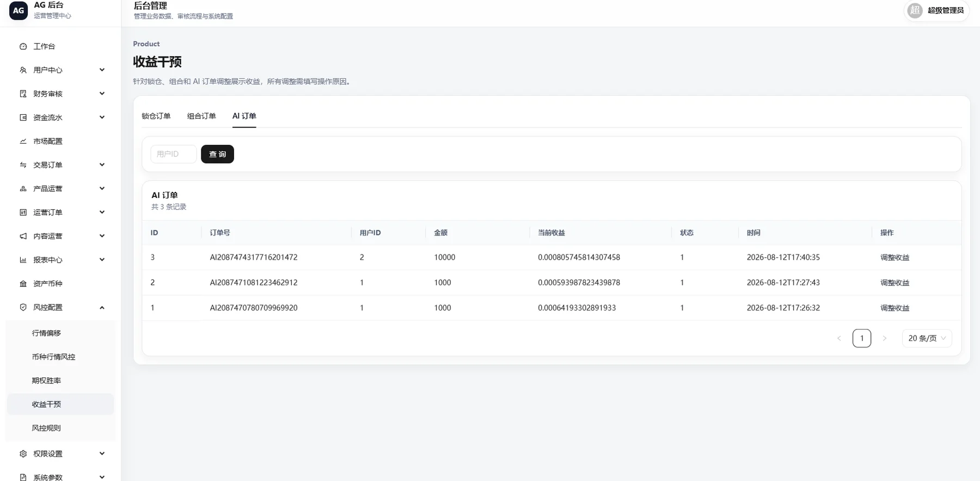The width and height of the screenshot is (980, 481).
Task: Click 调整收益 for order ID 1
Action: (x=895, y=308)
